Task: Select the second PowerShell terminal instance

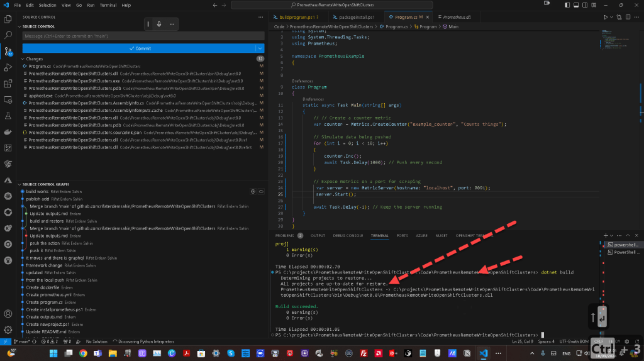Action: 623,253
